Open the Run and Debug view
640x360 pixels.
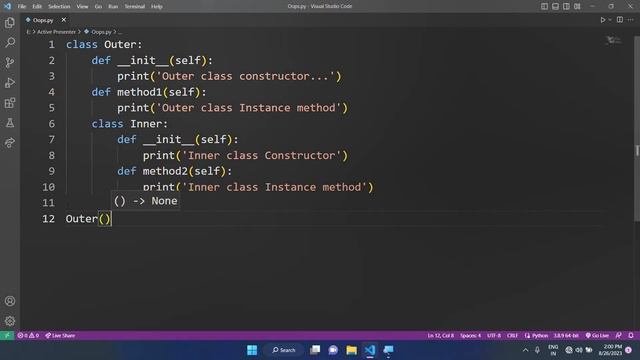[10, 82]
